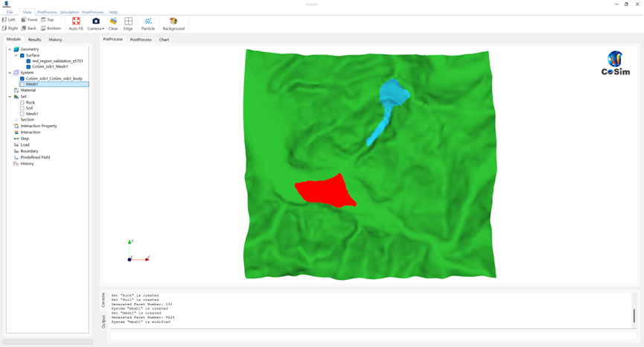
Task: Click the Interaction Property icon
Action: point(16,126)
